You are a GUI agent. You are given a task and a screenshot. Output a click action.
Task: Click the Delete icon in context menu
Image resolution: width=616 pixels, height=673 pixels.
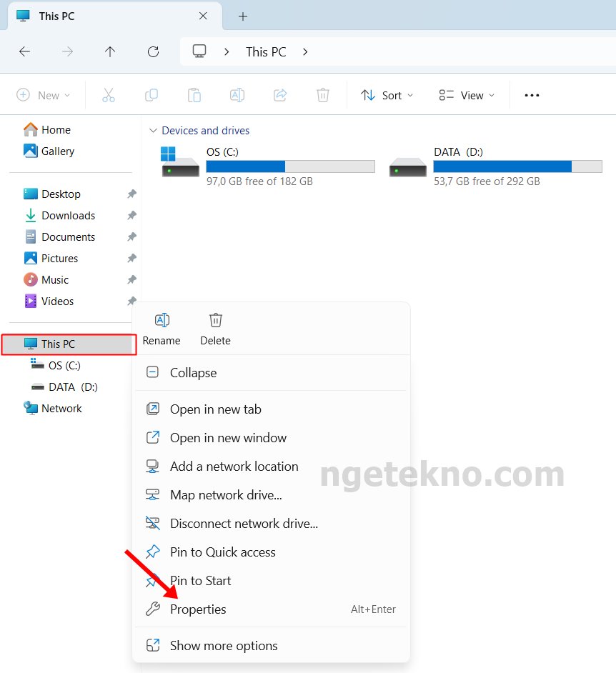(x=215, y=321)
